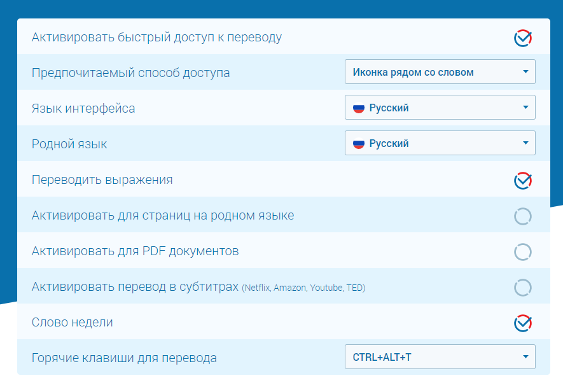
Task: Open the 'Родной язык' Русский combo box
Action: click(x=440, y=143)
